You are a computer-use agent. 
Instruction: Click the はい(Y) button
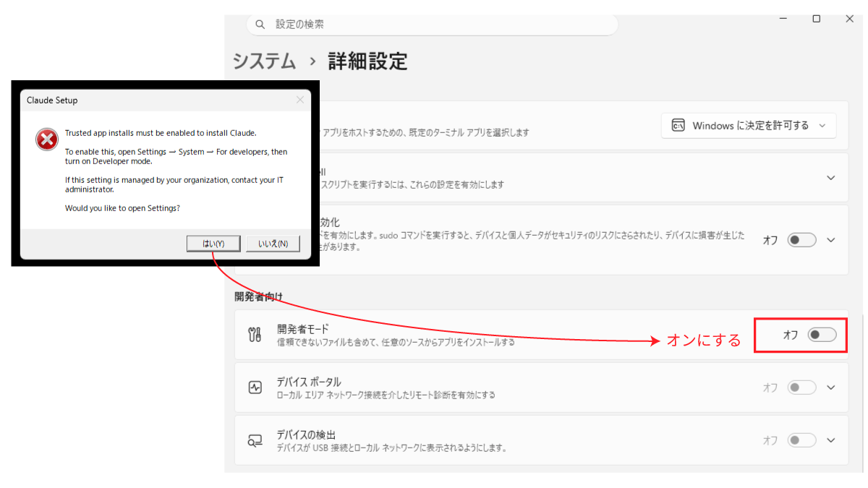[213, 244]
